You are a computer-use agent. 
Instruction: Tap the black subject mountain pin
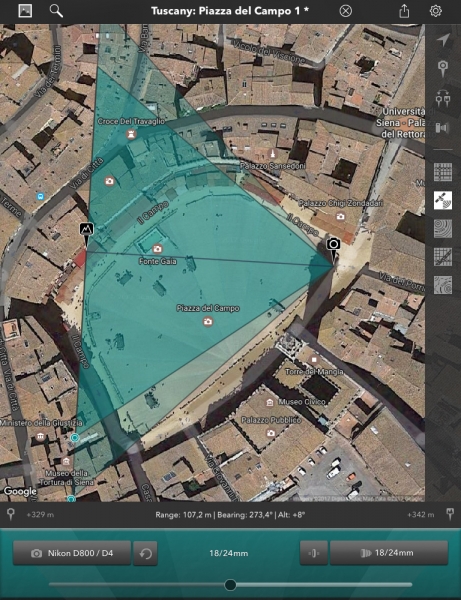86,232
